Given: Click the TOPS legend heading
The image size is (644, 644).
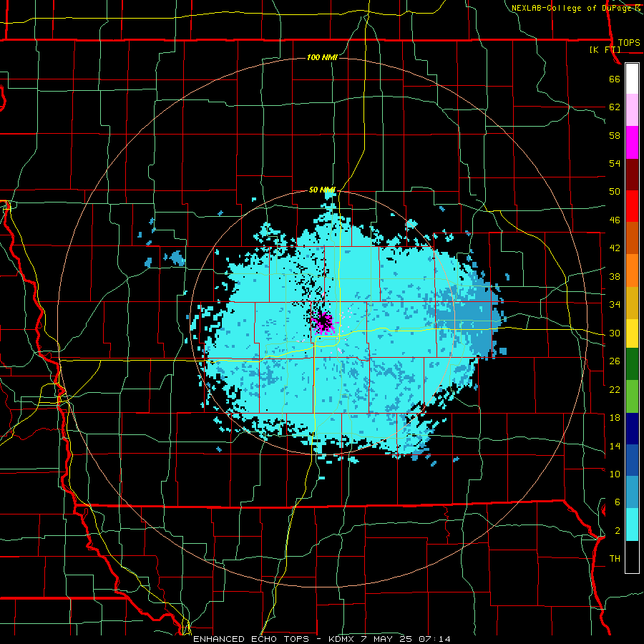Looking at the screenshot, I should [x=629, y=42].
